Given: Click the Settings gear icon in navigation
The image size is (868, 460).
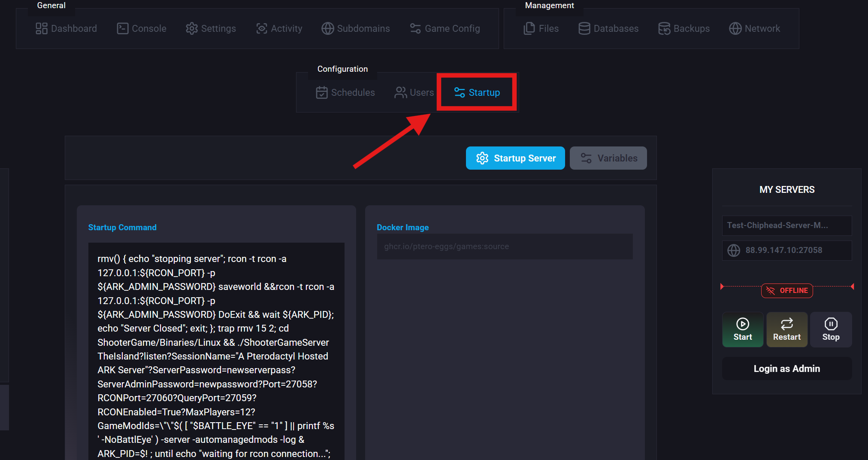Looking at the screenshot, I should (192, 28).
